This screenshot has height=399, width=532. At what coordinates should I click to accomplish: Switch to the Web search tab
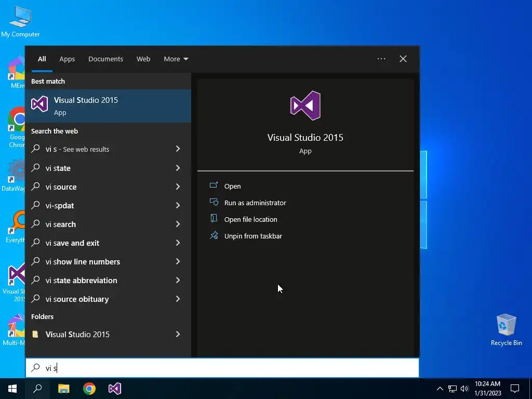143,59
